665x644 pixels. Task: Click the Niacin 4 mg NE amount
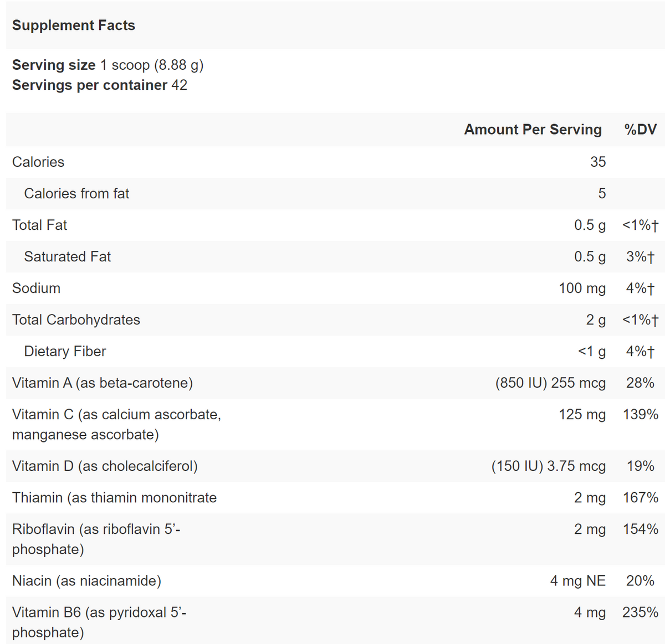pyautogui.click(x=577, y=581)
